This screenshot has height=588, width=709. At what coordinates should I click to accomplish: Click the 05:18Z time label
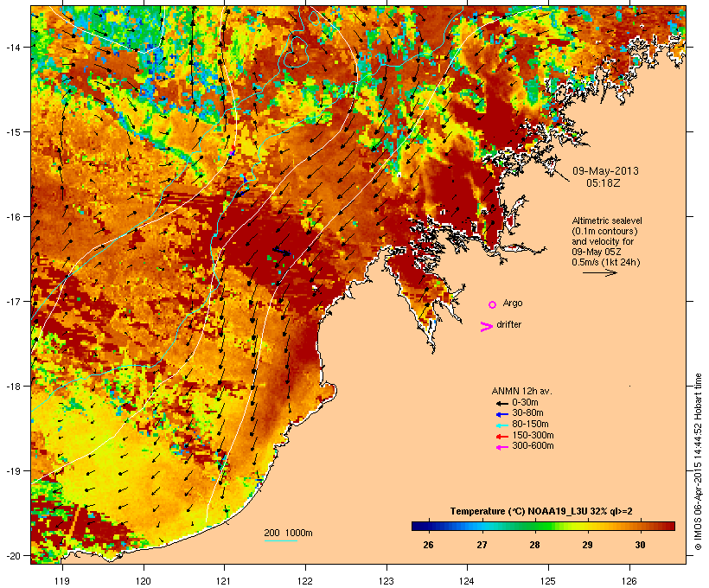(x=604, y=183)
